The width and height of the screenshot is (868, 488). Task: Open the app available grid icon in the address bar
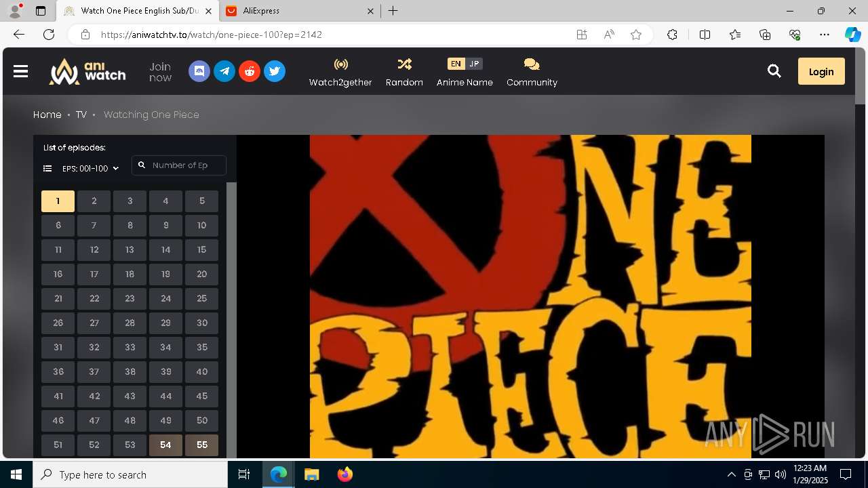point(582,35)
